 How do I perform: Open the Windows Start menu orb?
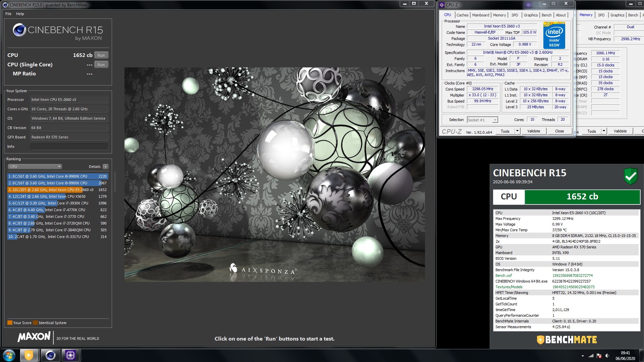[9, 355]
